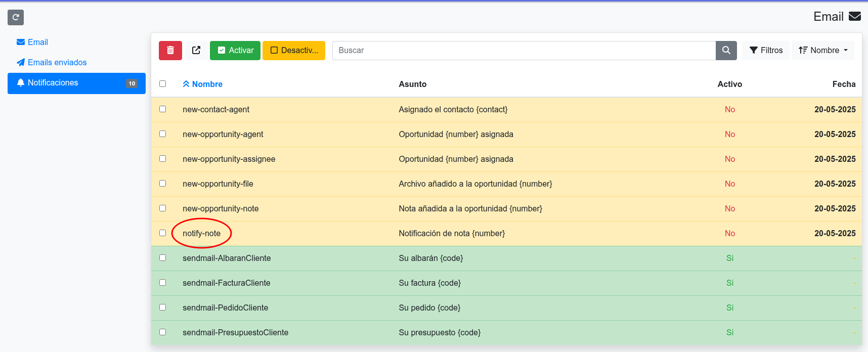
Task: Select the Notificaciones sidebar item
Action: (x=53, y=83)
